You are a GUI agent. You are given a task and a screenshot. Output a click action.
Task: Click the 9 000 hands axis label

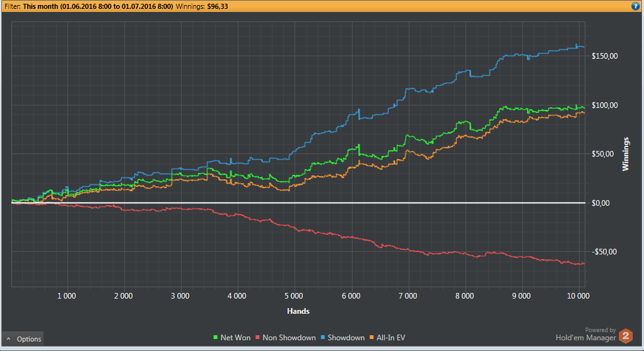(521, 296)
